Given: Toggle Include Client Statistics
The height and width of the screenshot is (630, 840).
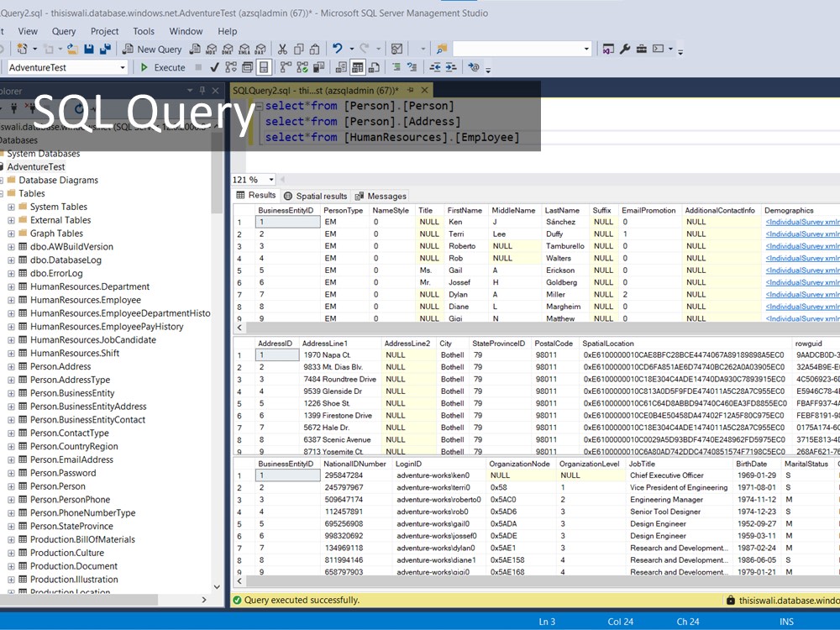Looking at the screenshot, I should tap(318, 67).
